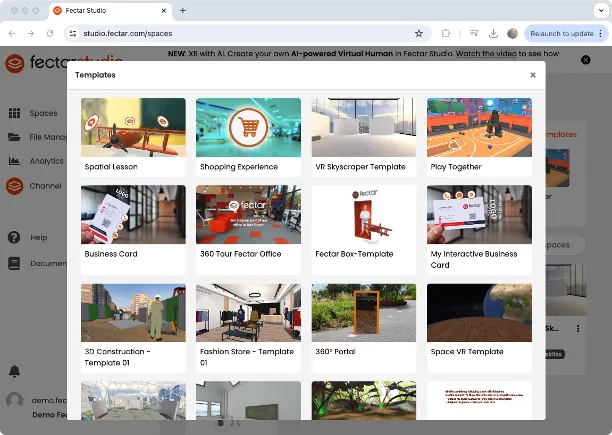The image size is (612, 435).
Task: Open the browser extensions puzzle icon
Action: pyautogui.click(x=445, y=34)
